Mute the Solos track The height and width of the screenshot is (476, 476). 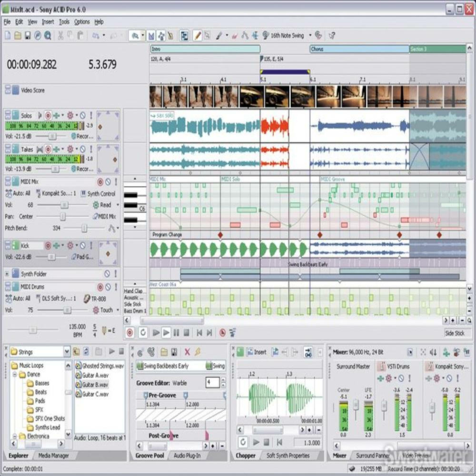click(x=83, y=115)
